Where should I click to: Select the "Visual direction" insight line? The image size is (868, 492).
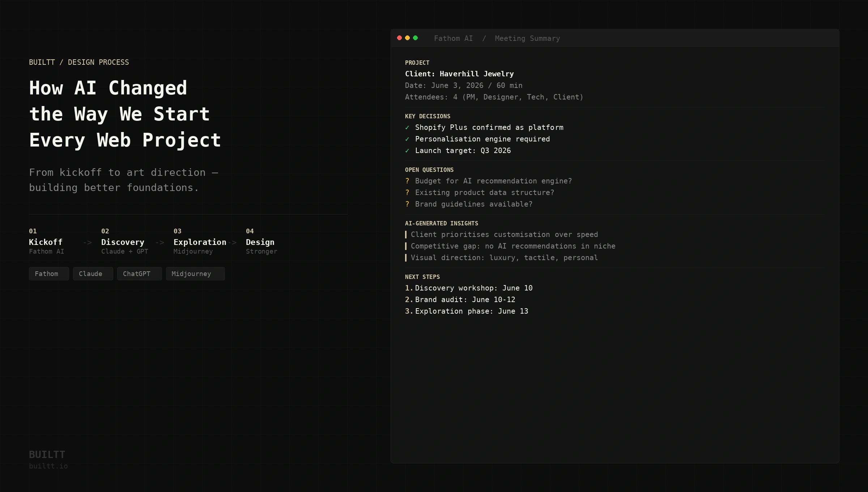tap(505, 258)
